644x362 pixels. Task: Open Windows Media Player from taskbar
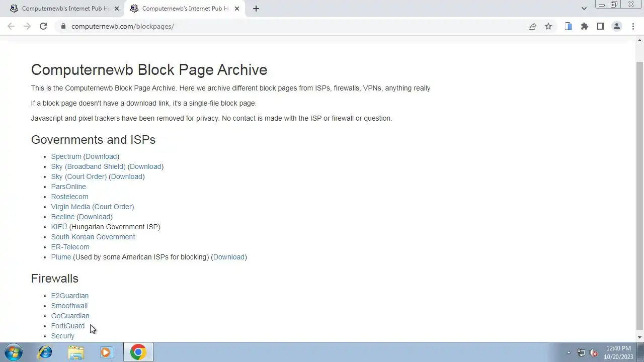[x=106, y=352]
